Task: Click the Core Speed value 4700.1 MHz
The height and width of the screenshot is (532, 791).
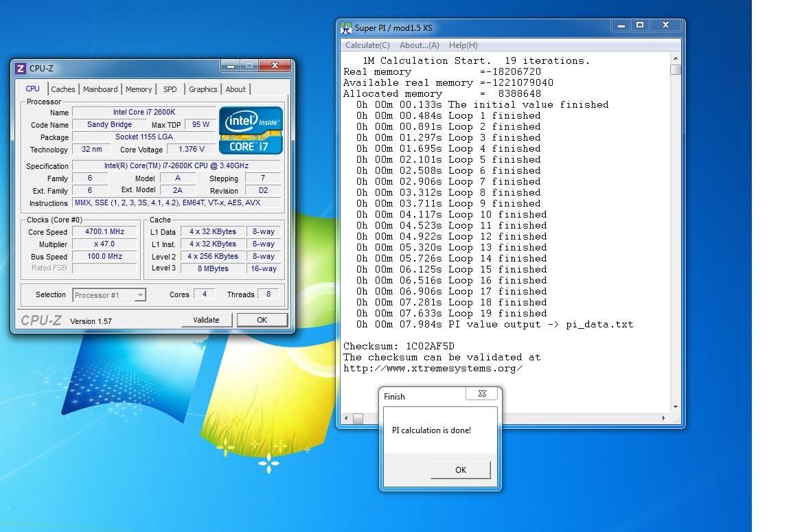Action: coord(104,231)
